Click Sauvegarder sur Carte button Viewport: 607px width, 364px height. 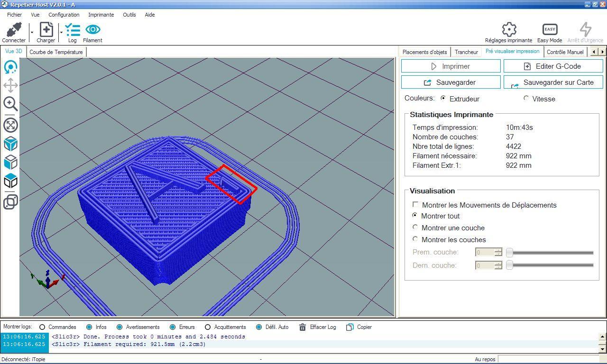(x=553, y=82)
